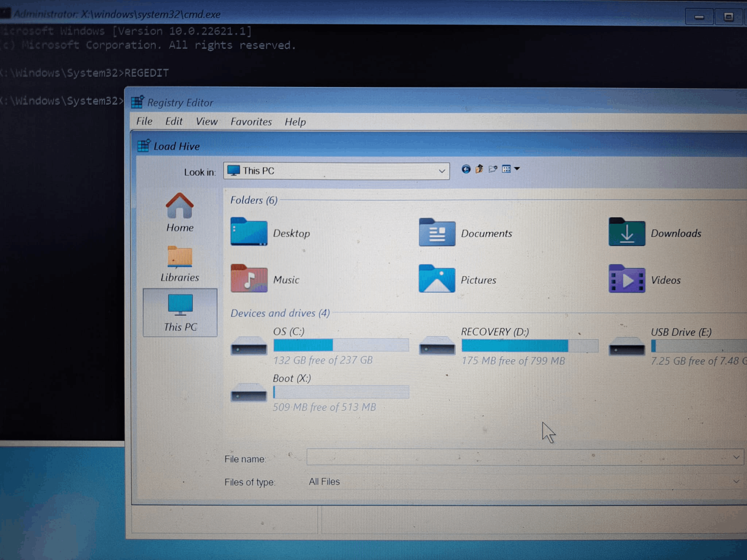Open the Edit menu in Registry Editor
The width and height of the screenshot is (747, 560).
pyautogui.click(x=174, y=121)
